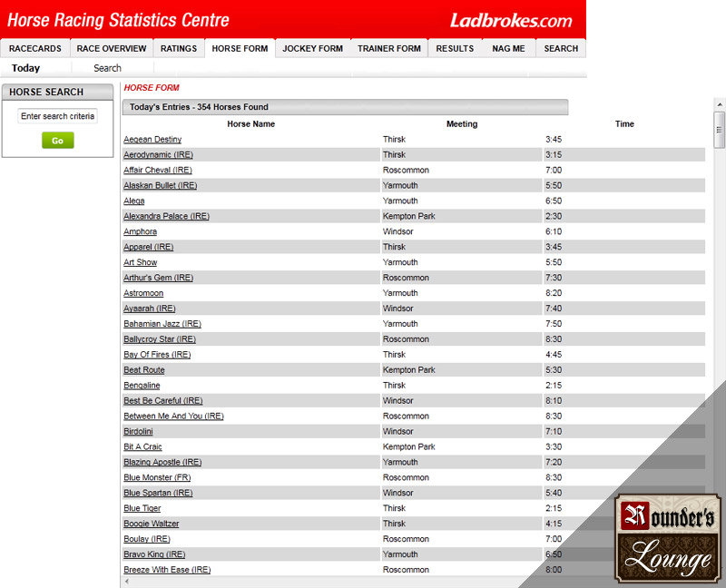
Task: Open Breeze With Ease (IRE) link
Action: [167, 570]
